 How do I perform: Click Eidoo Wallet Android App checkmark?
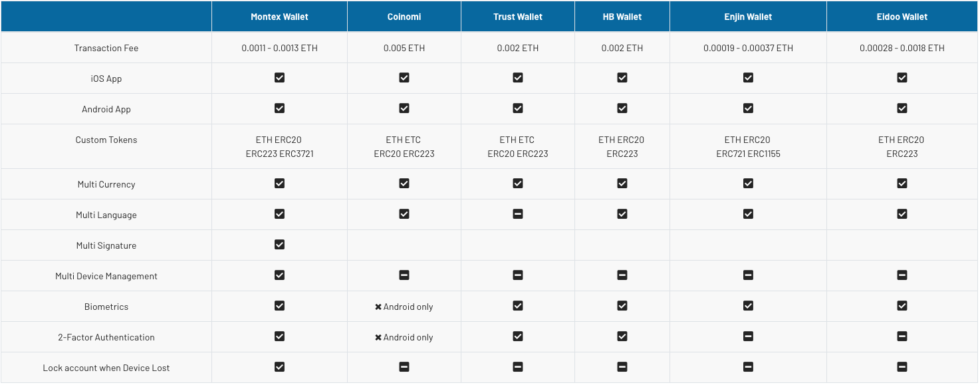[902, 108]
